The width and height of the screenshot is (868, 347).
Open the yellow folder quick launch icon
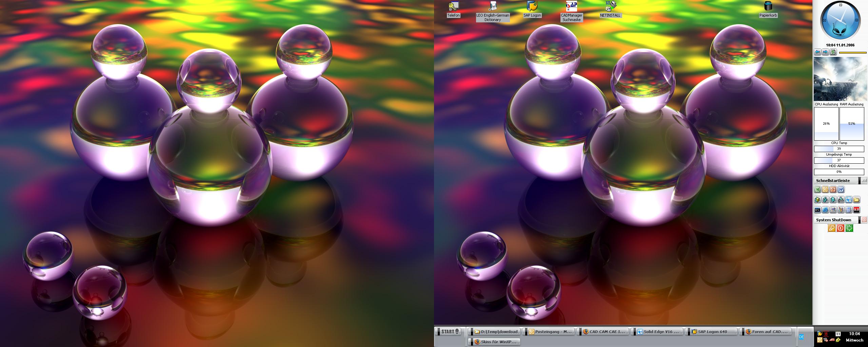[x=856, y=200]
